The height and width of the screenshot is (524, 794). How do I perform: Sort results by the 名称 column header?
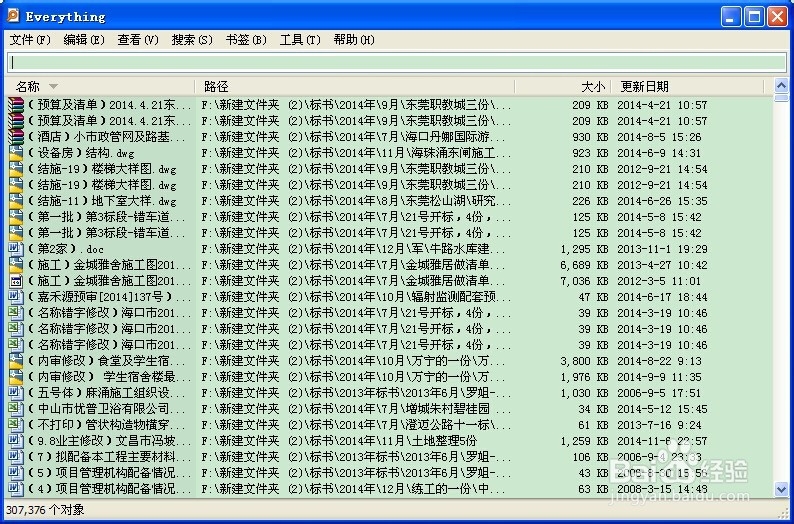100,87
